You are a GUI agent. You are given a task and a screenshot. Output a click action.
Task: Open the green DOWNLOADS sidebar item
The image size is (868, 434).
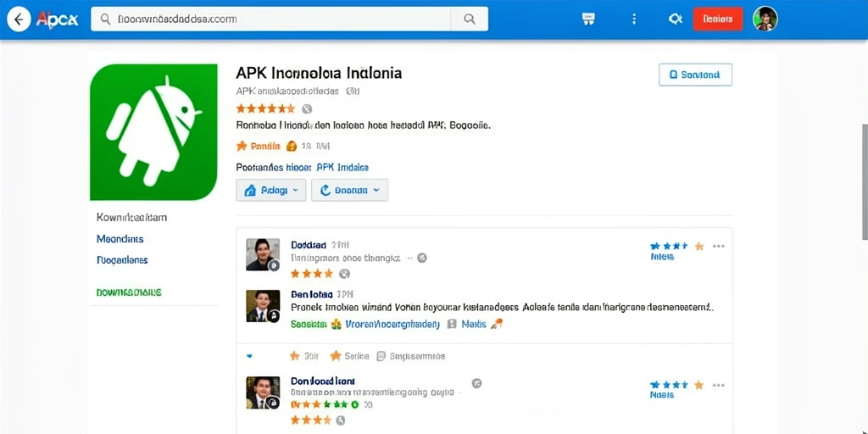click(x=129, y=292)
